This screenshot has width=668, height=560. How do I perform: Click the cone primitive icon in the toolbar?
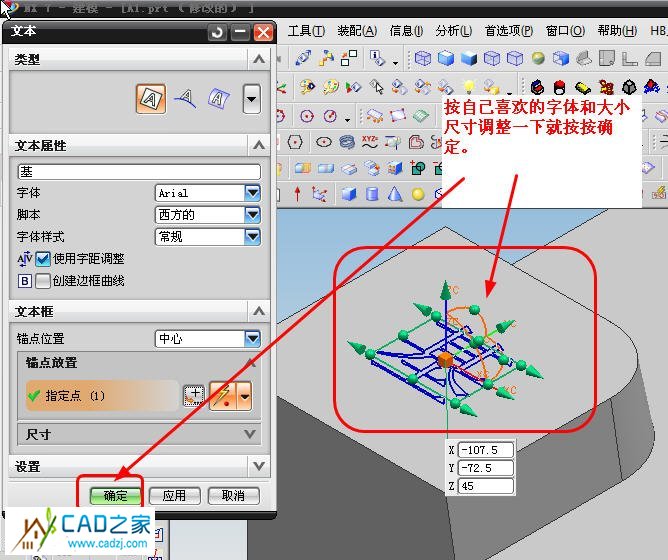pyautogui.click(x=395, y=193)
